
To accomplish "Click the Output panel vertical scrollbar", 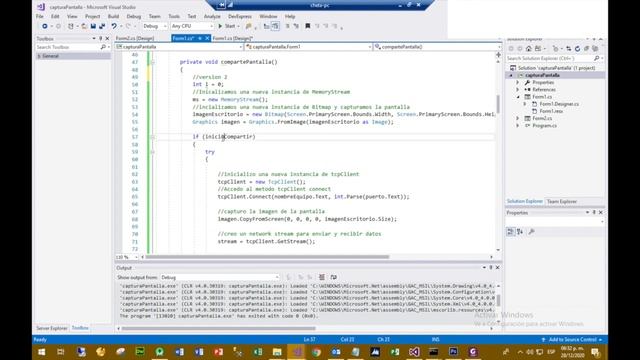I will click(x=498, y=300).
